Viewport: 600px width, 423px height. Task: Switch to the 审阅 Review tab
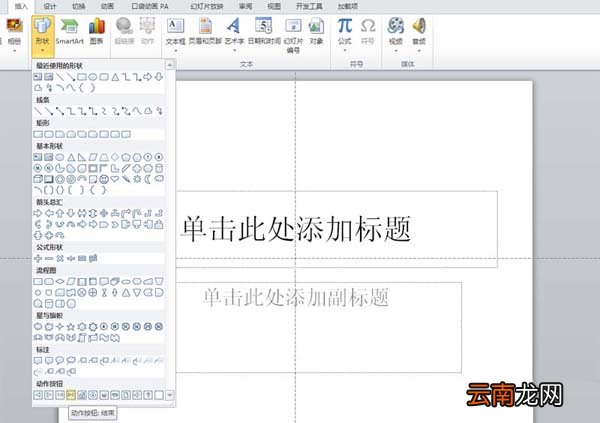point(245,6)
